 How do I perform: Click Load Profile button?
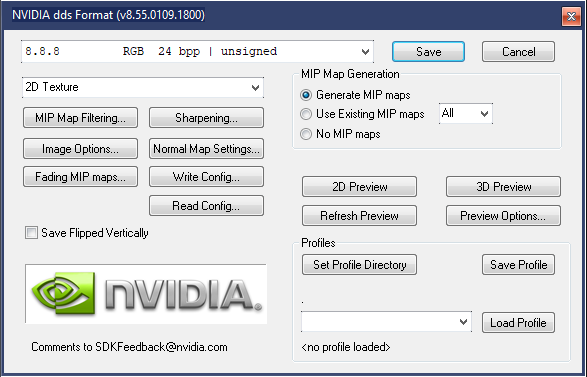pos(518,323)
